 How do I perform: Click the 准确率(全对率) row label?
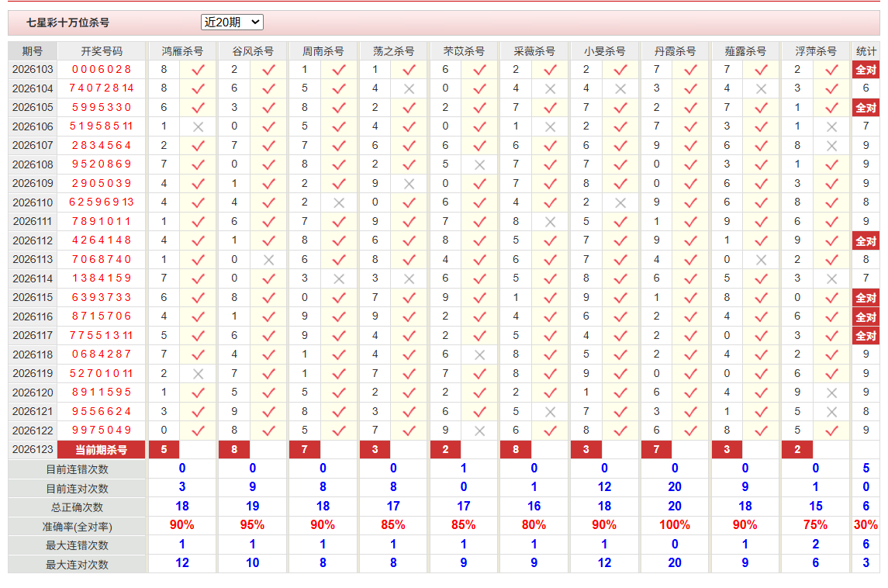tap(77, 527)
